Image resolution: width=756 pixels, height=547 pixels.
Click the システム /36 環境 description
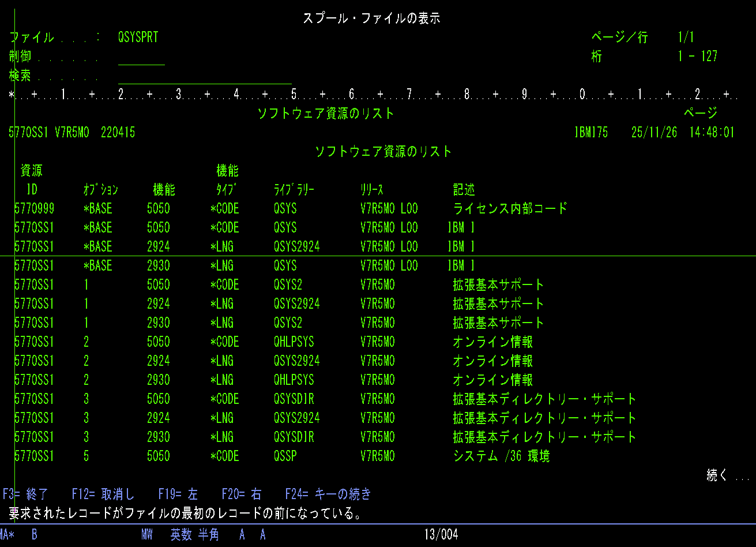pos(502,456)
